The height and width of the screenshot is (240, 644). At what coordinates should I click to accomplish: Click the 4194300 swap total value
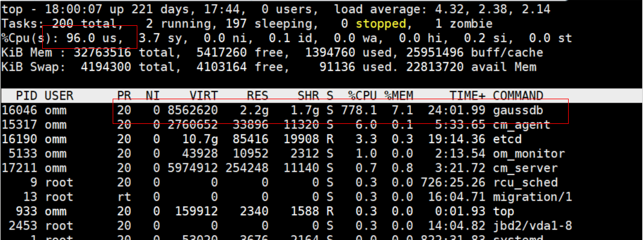click(105, 67)
